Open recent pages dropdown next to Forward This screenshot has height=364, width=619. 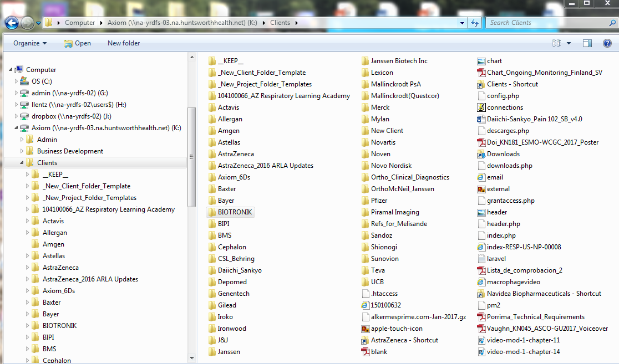(38, 23)
